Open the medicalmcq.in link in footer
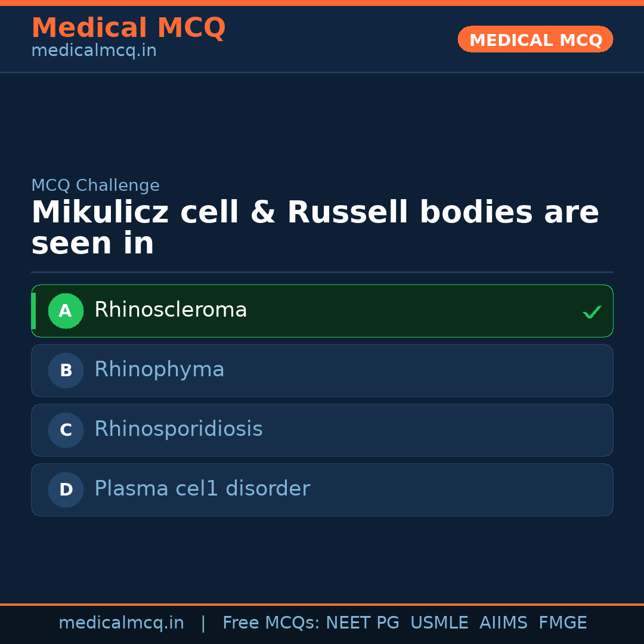The width and height of the screenshot is (644, 644). tap(121, 623)
